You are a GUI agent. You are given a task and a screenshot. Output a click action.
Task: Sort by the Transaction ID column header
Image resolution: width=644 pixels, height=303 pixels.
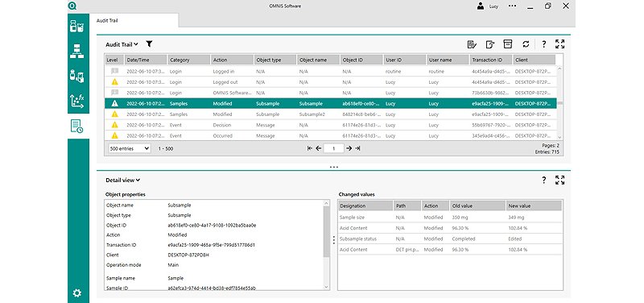[491, 60]
